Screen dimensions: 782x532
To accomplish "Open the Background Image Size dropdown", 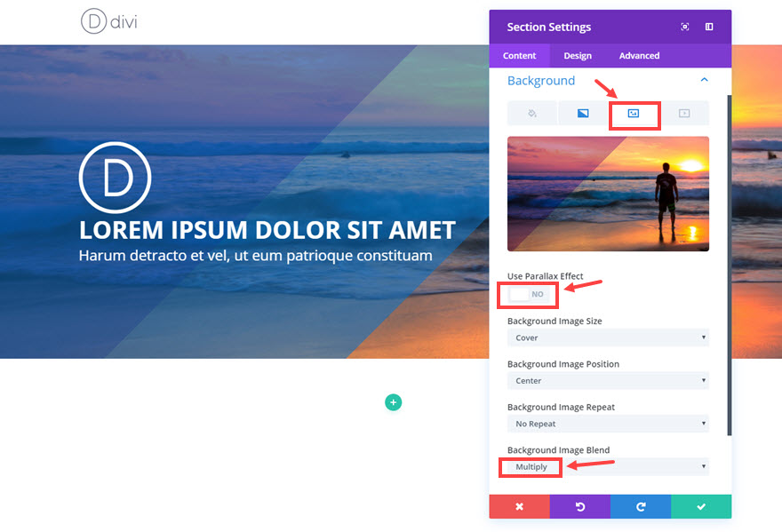I will coord(608,337).
